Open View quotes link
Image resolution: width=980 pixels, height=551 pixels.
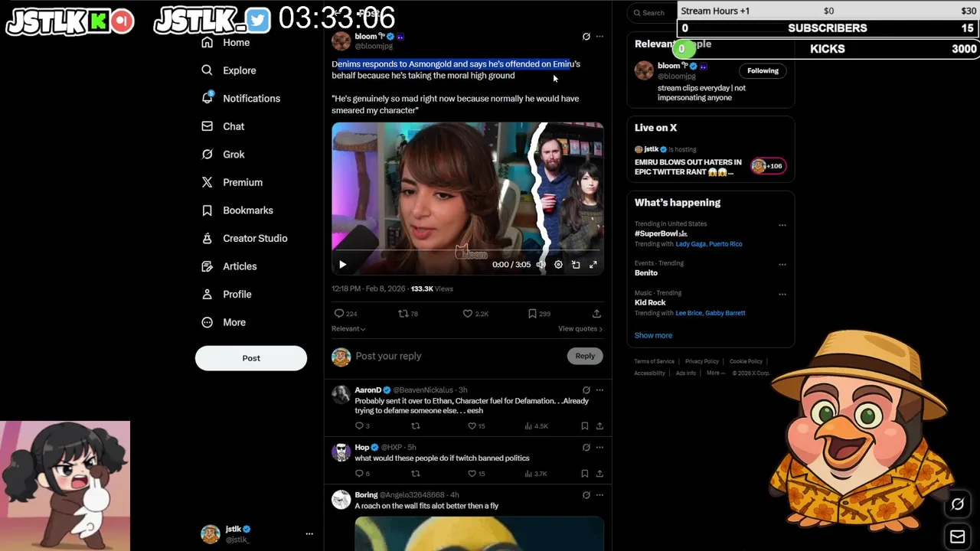click(580, 329)
